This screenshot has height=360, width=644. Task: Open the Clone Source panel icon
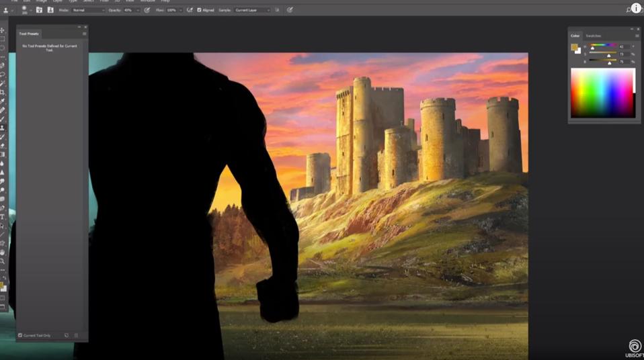click(x=50, y=10)
